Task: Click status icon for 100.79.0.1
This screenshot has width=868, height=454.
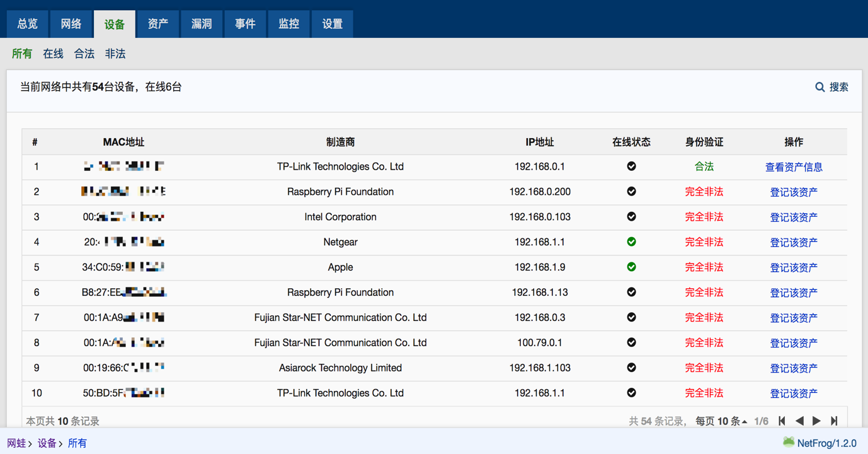Action: tap(631, 342)
